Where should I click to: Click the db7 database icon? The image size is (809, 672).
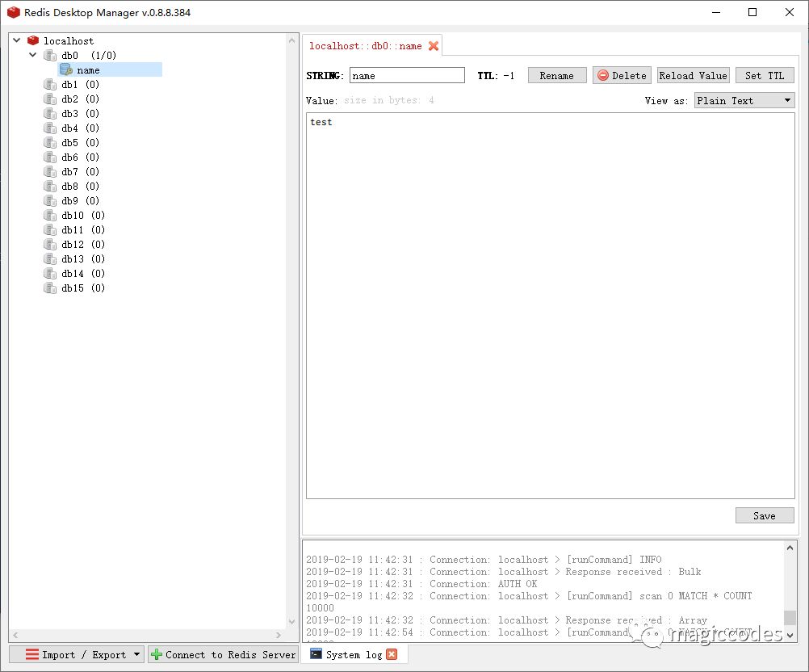click(x=50, y=171)
